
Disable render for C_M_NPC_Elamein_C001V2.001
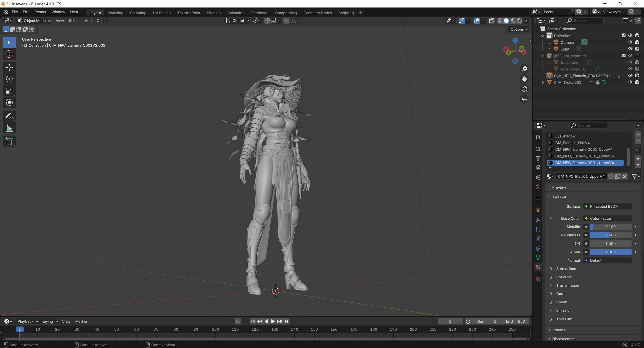[637, 76]
